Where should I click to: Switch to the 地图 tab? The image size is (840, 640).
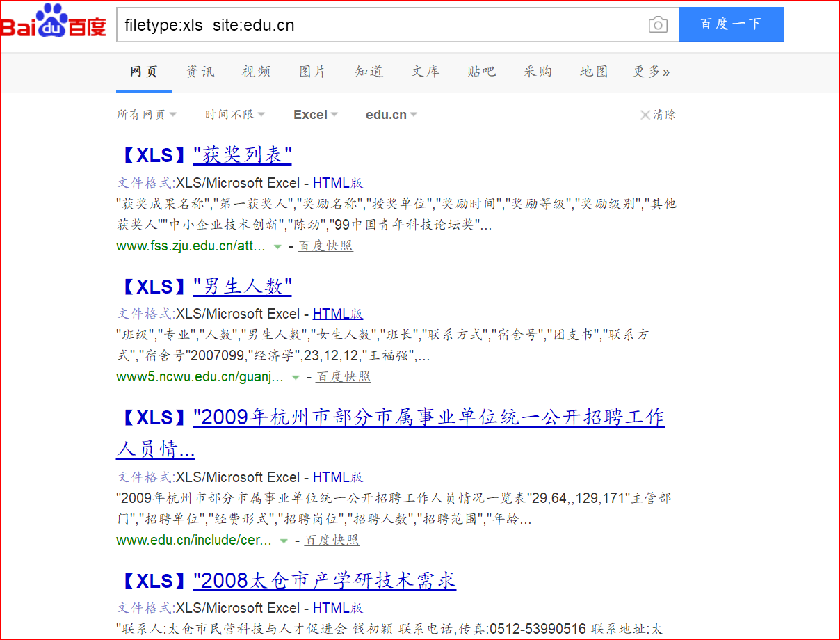[595, 72]
